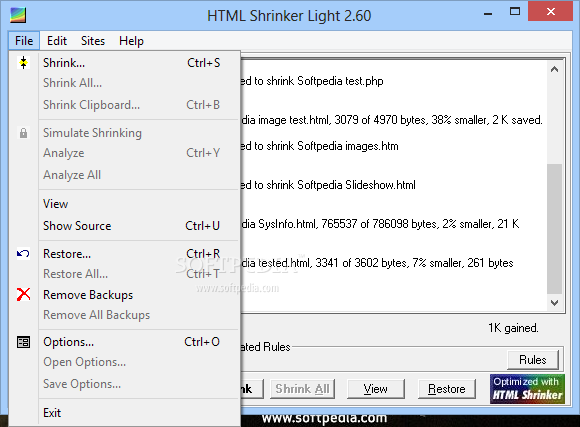Screen dimensions: 580x427
Task: Click the undo arrow icon beside Restore
Action: [x=23, y=253]
